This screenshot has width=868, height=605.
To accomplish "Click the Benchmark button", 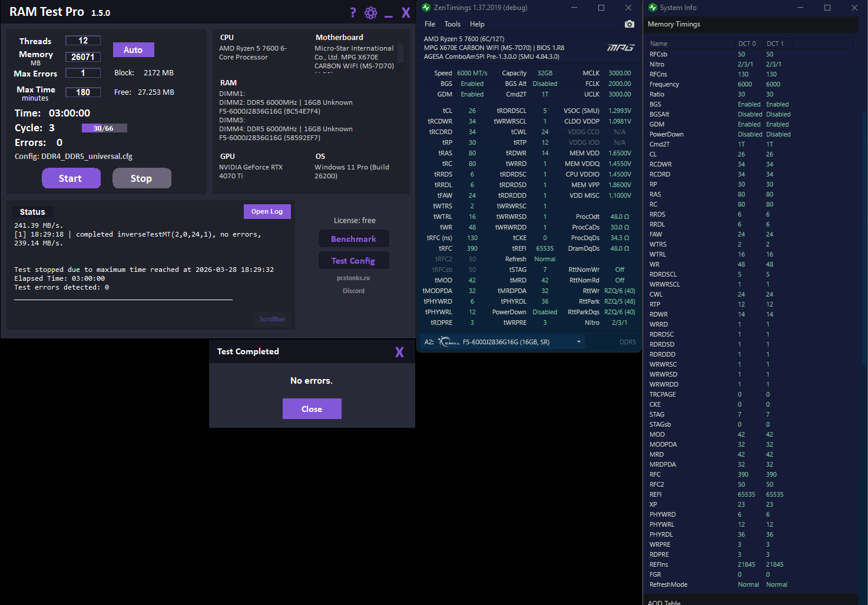I will pyautogui.click(x=353, y=239).
